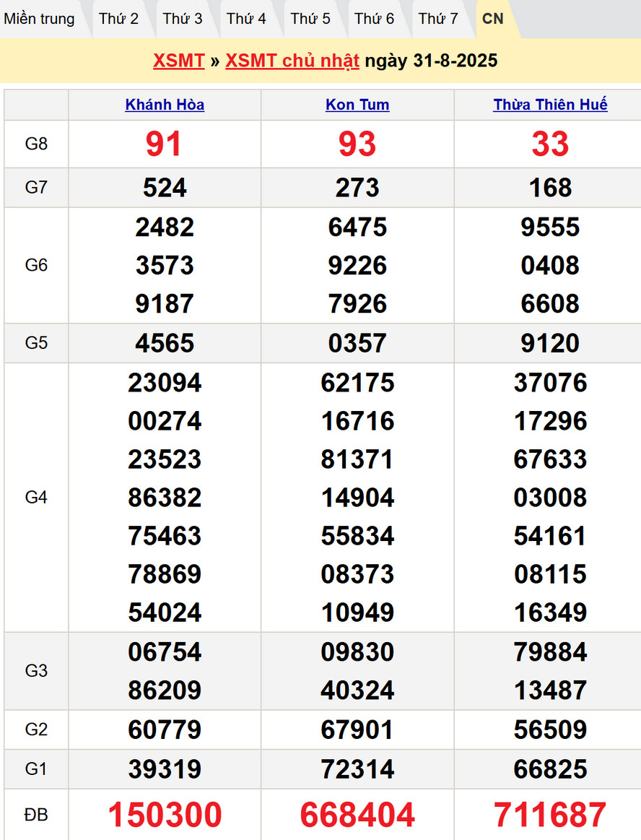Visit the Kon Tum column link
The width and height of the screenshot is (641, 840).
click(357, 105)
